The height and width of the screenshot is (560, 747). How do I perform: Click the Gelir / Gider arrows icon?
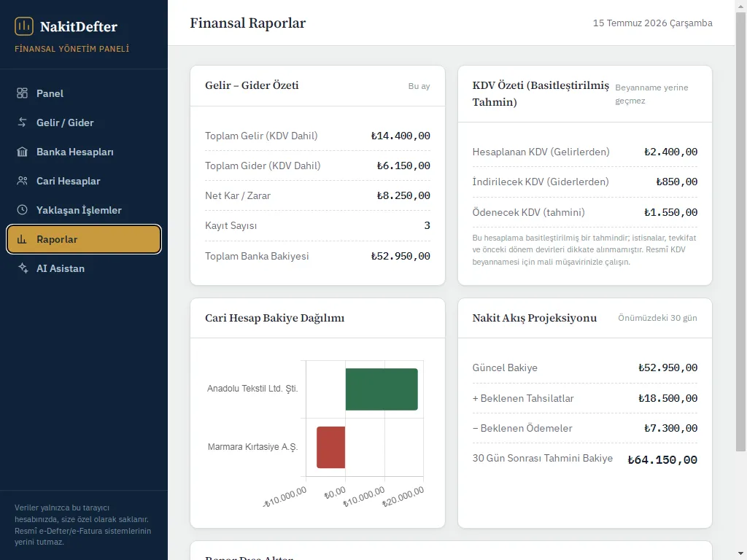(23, 122)
